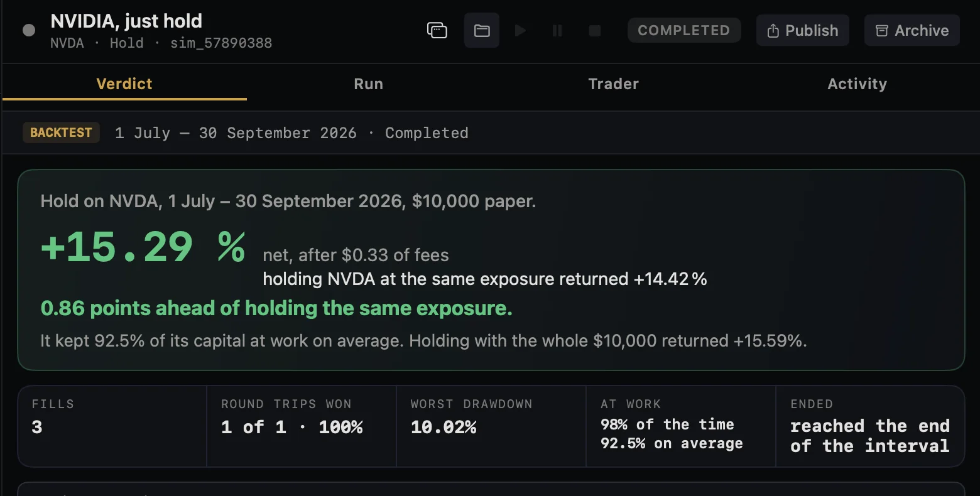Image resolution: width=980 pixels, height=496 pixels.
Task: Click the COMPLETED status badge
Action: pyautogui.click(x=684, y=30)
